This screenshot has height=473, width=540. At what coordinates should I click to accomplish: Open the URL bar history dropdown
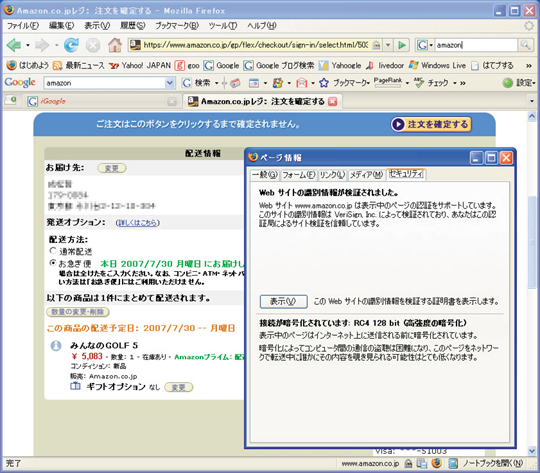coord(388,45)
